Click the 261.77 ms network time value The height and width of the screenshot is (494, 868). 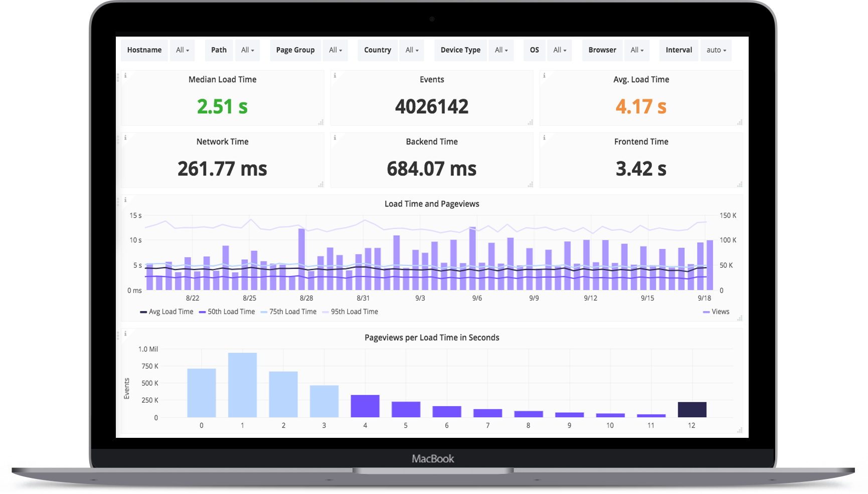pos(222,169)
